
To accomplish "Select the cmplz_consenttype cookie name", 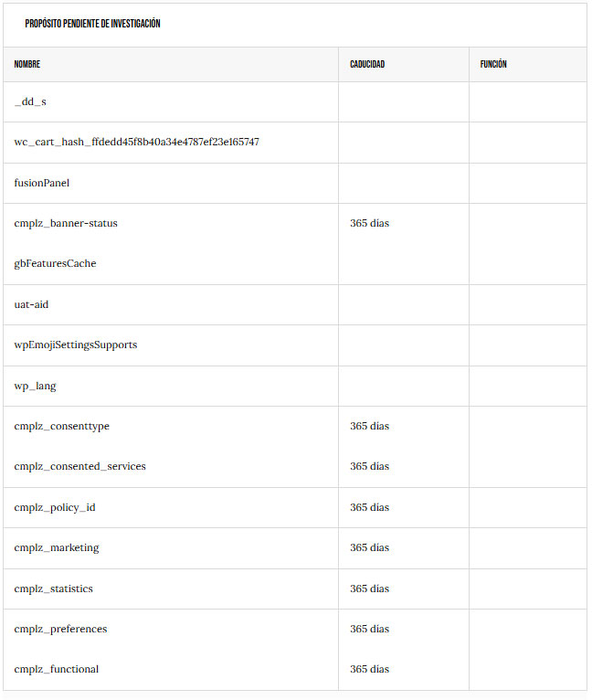I will click(62, 426).
